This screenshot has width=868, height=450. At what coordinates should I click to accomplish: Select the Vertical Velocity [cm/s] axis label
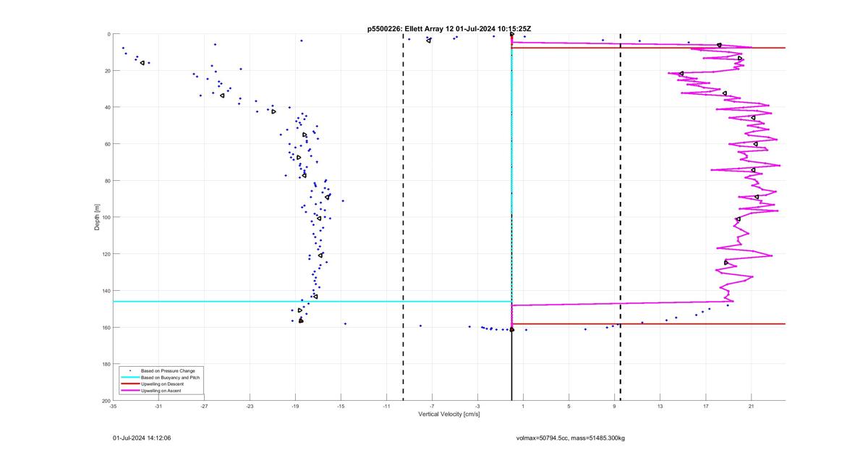449,415
